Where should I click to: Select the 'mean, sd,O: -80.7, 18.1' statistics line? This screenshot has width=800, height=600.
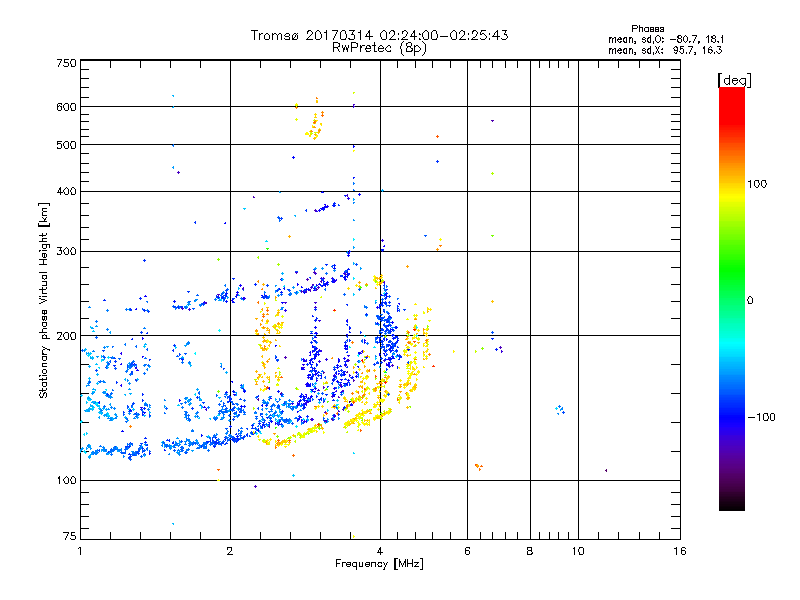click(666, 39)
